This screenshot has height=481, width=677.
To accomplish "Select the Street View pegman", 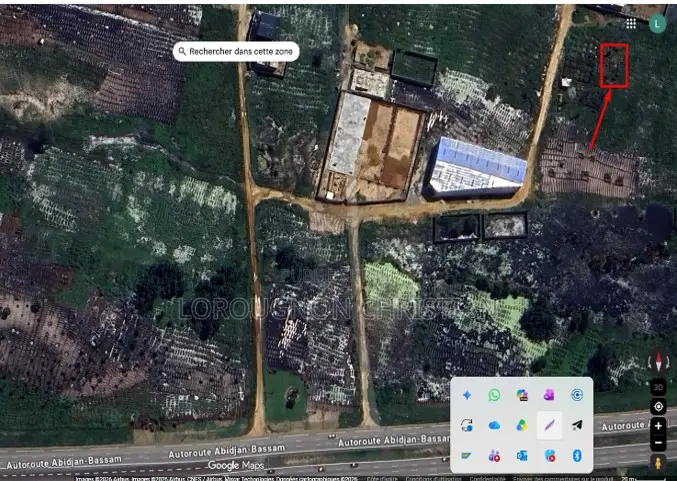I will (658, 463).
